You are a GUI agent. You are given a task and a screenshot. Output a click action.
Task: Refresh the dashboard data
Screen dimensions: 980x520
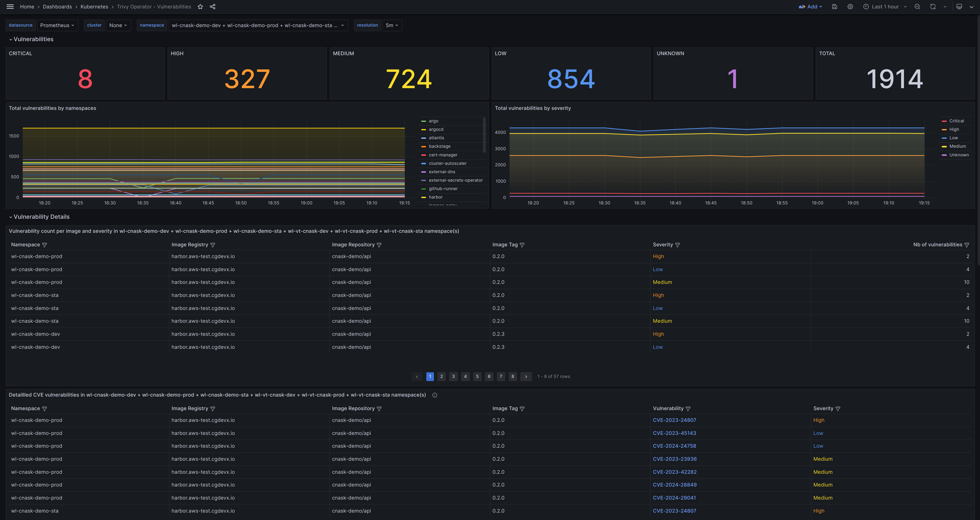tap(933, 6)
